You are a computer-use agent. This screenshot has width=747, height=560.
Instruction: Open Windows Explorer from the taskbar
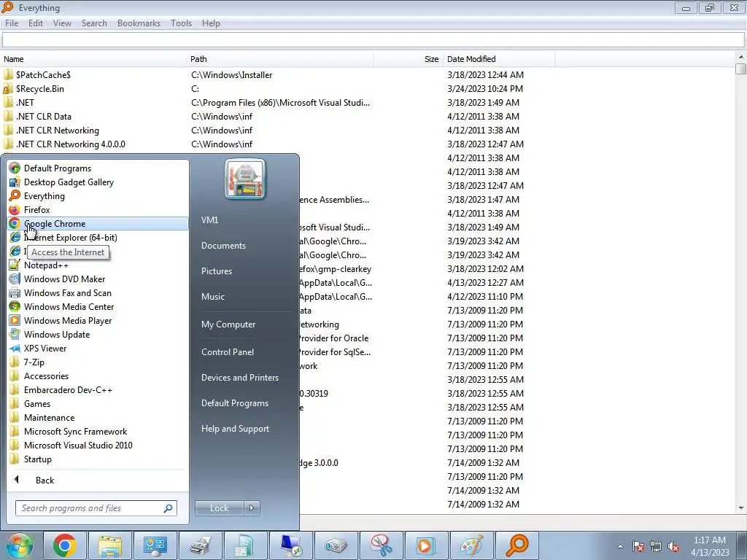[x=110, y=545]
